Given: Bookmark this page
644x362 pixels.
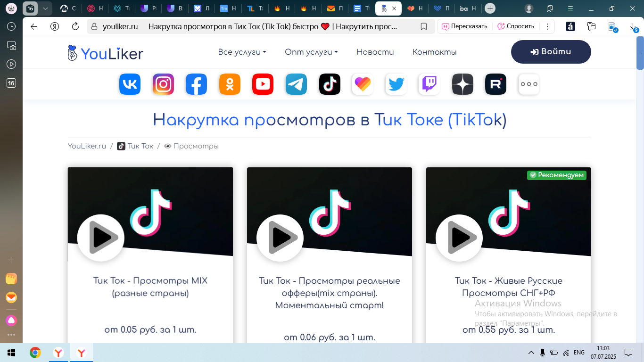Looking at the screenshot, I should (424, 26).
